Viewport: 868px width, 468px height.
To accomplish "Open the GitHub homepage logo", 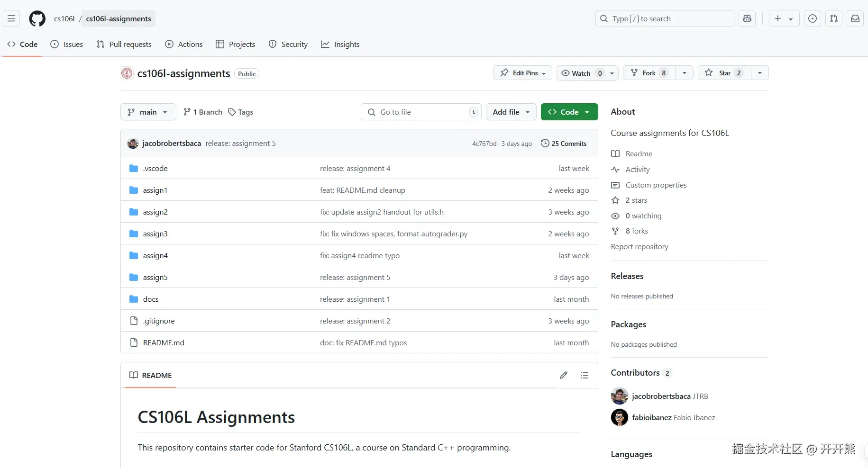I will [x=37, y=19].
